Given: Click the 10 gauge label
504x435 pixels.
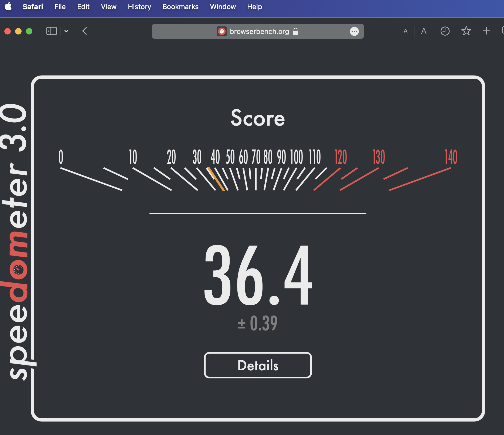Looking at the screenshot, I should tap(133, 157).
